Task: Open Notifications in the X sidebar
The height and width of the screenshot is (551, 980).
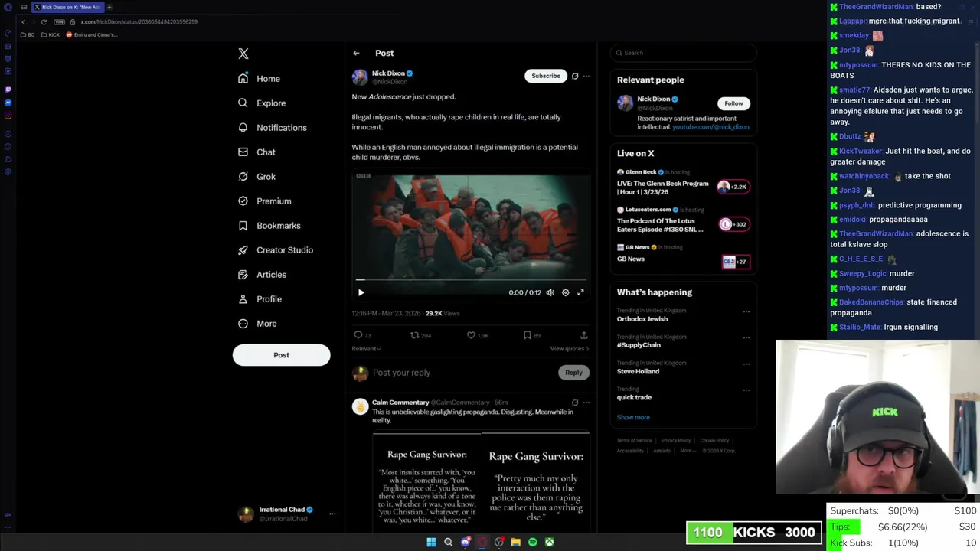Action: [x=273, y=128]
